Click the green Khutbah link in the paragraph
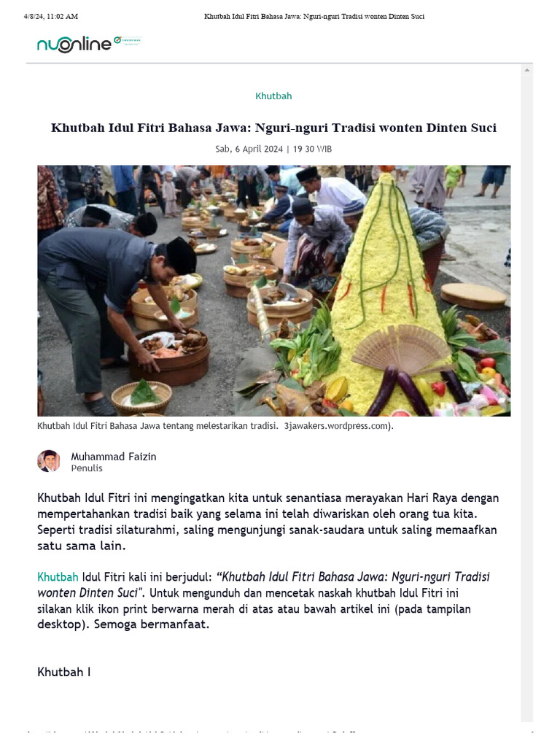This screenshot has width=560, height=747. pyautogui.click(x=58, y=576)
